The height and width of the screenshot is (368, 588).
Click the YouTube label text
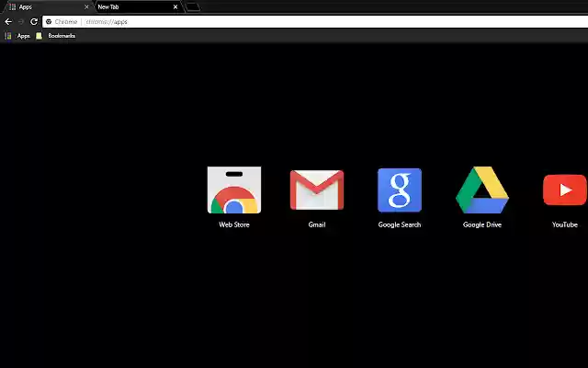(565, 224)
